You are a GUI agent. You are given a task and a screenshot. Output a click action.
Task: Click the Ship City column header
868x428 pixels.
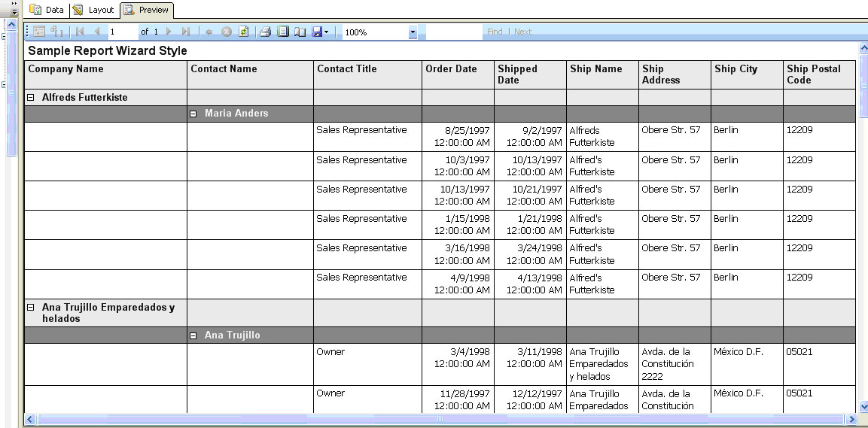tap(747, 74)
